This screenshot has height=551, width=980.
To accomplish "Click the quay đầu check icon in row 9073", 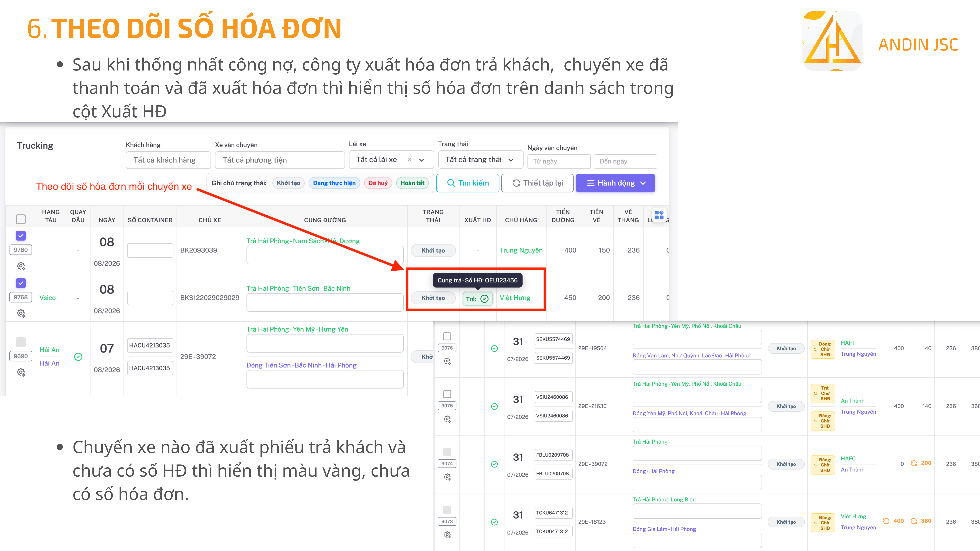I will 494,522.
